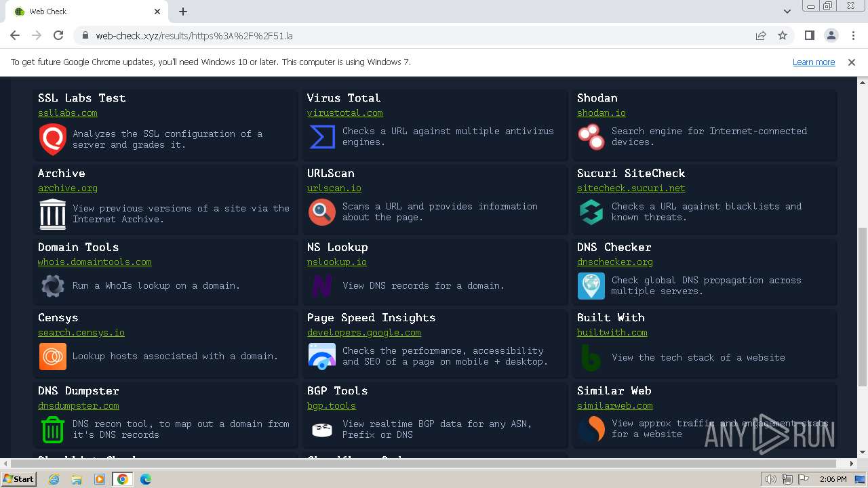The width and height of the screenshot is (868, 488).
Task: Go back to the previous page
Action: tap(15, 35)
